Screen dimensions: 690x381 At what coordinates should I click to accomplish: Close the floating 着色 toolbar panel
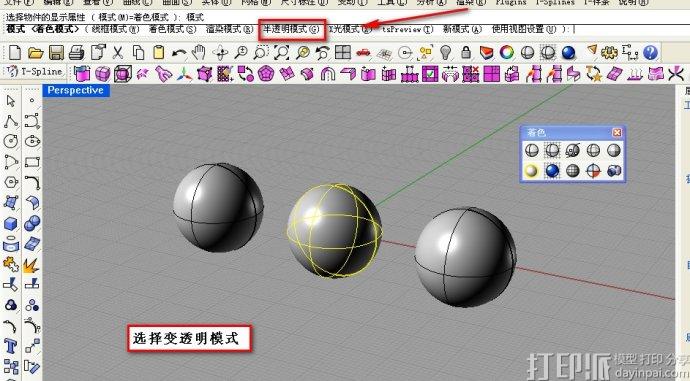617,132
